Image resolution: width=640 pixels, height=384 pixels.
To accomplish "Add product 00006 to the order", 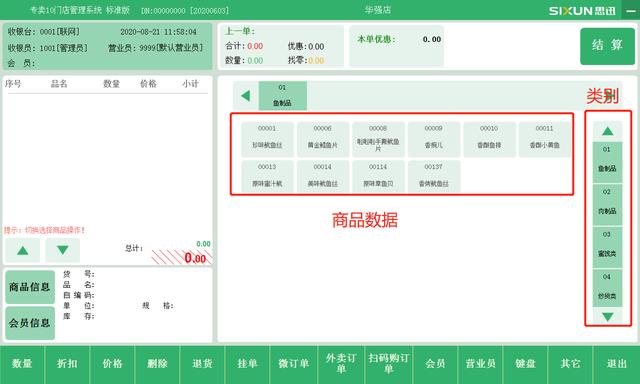I will (322, 139).
